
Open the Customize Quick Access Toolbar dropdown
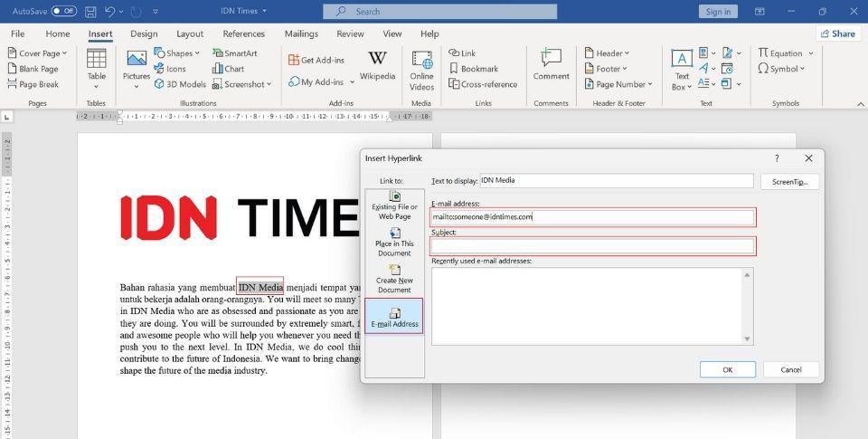click(x=156, y=11)
